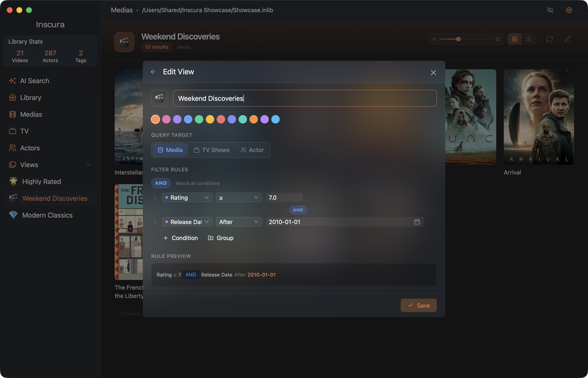This screenshot has width=588, height=378.
Task: Open settings with the gear icon
Action: [569, 10]
